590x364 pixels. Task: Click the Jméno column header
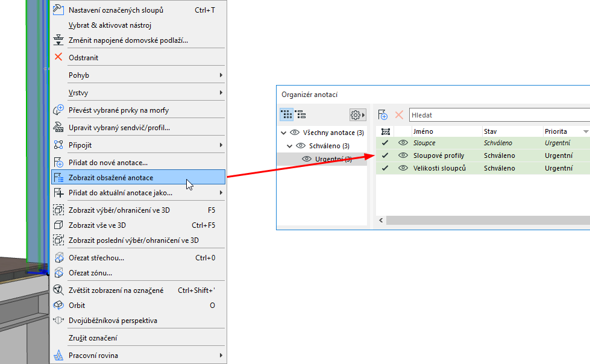pyautogui.click(x=446, y=131)
